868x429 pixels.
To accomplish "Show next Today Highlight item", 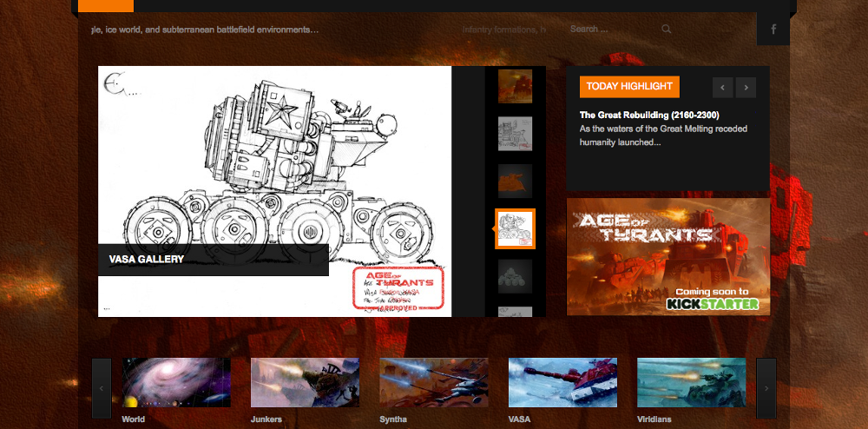I will 745,87.
